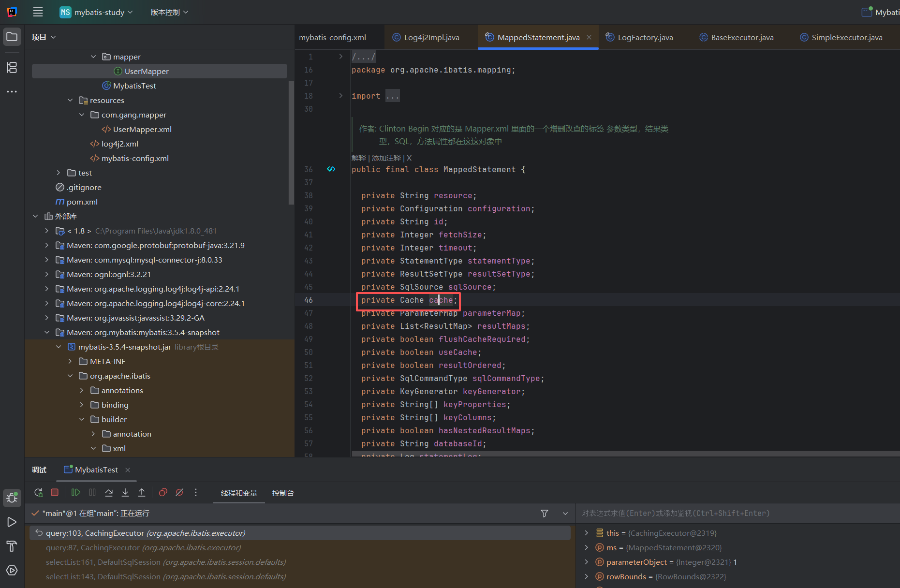
Task: Show more tool windows ellipsis
Action: tap(12, 91)
